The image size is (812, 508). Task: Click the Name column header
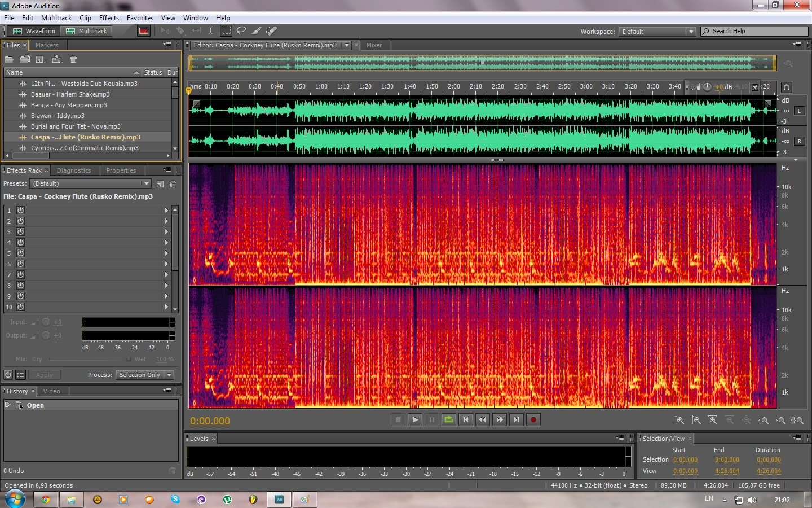(x=72, y=72)
